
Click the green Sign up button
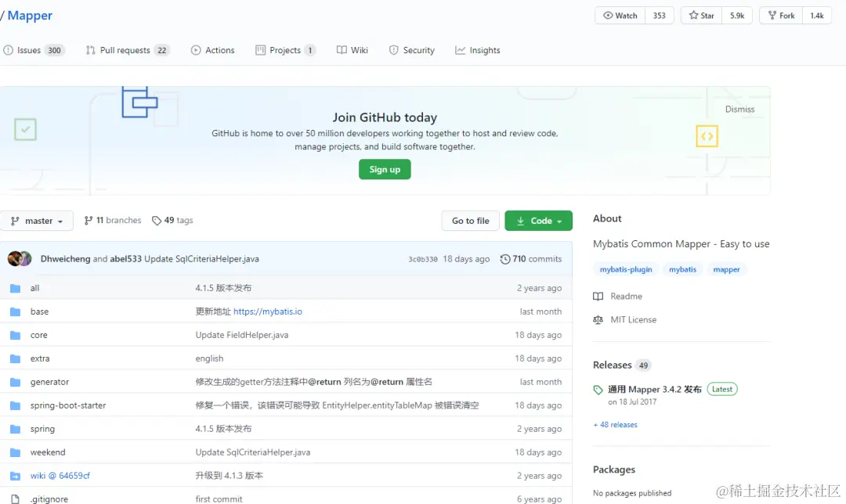(x=385, y=169)
